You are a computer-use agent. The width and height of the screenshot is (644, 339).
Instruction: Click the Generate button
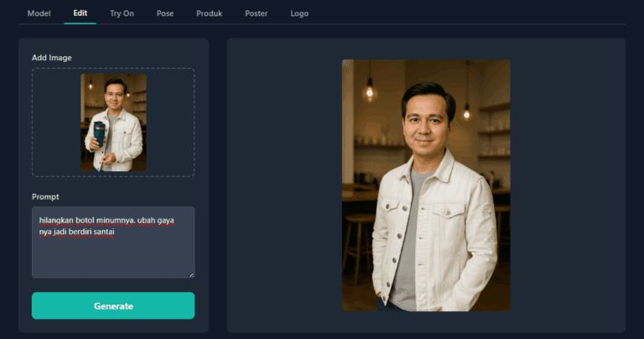[x=113, y=305]
